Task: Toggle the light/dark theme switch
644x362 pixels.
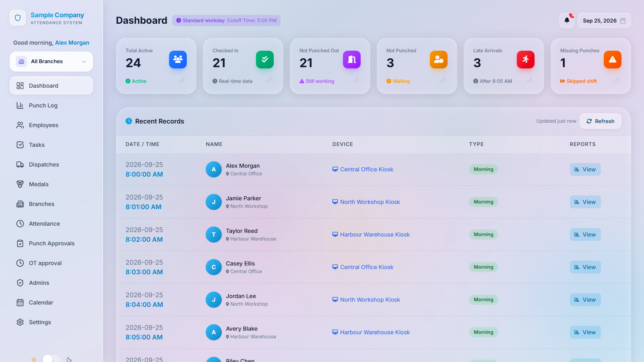Action: click(52, 359)
